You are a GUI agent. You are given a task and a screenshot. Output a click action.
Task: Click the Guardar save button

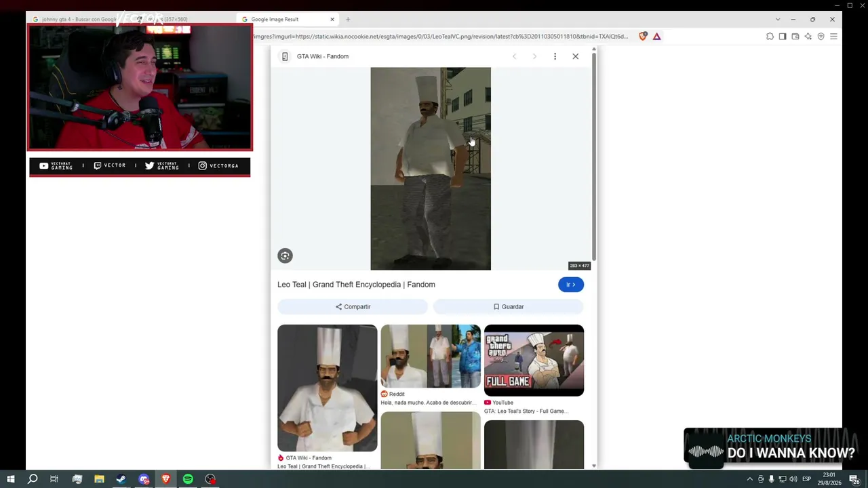tap(509, 306)
